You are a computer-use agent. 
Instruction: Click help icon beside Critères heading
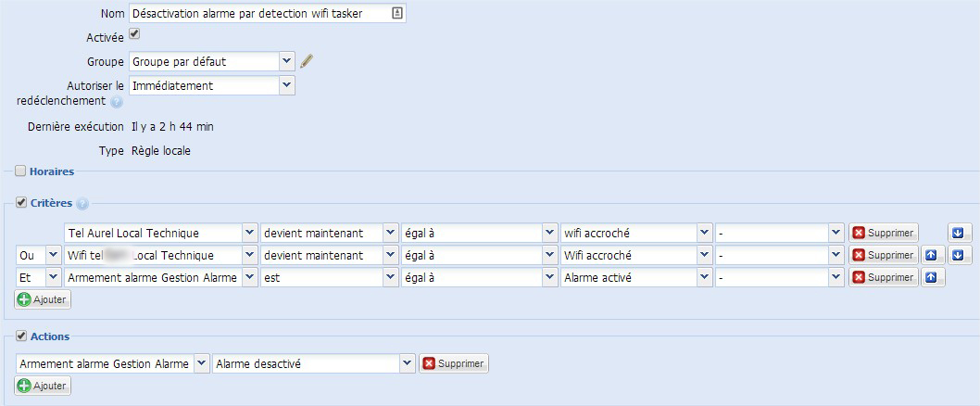[82, 203]
